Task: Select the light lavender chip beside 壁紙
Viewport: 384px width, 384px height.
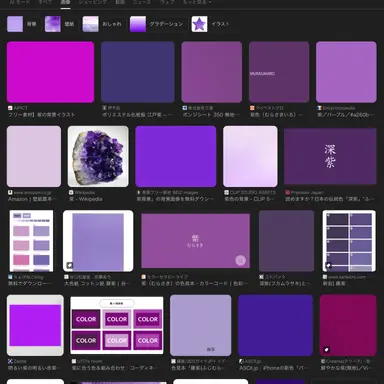Action: 22,24
